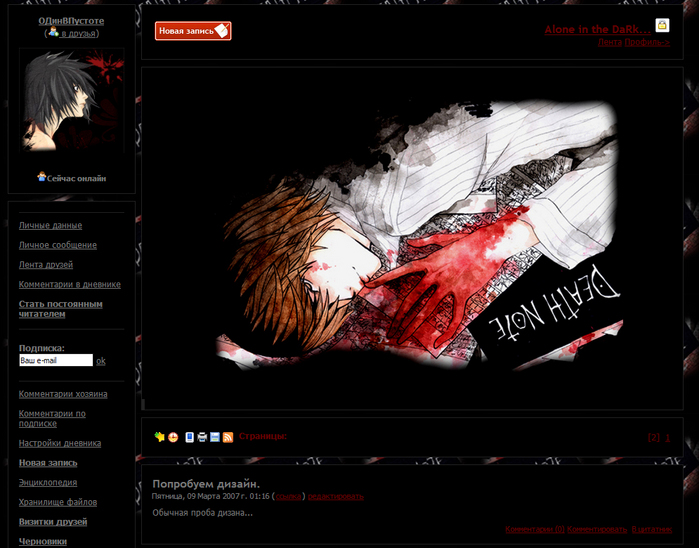Open the Профиль-> link
699x548 pixels.
(647, 42)
